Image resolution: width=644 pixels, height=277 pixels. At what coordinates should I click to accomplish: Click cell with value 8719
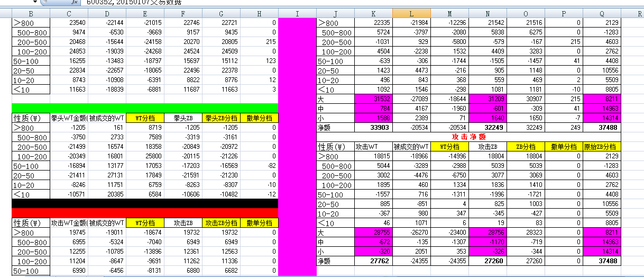point(145,128)
